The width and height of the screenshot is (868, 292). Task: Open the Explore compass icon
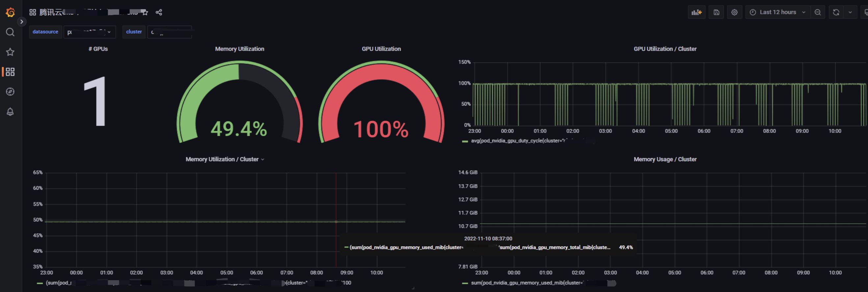[11, 92]
